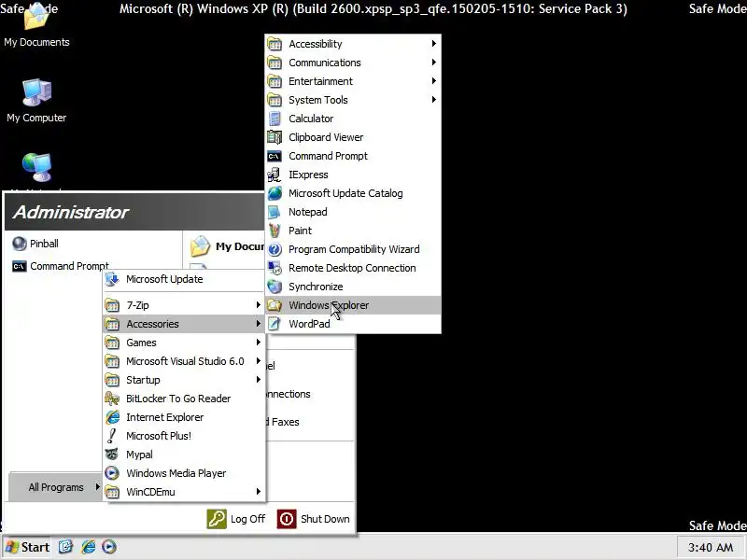This screenshot has height=560, width=747.
Task: Open the Accessories menu entry
Action: click(184, 324)
